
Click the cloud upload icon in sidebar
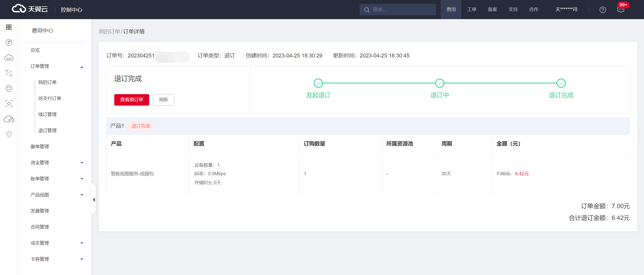click(x=9, y=119)
